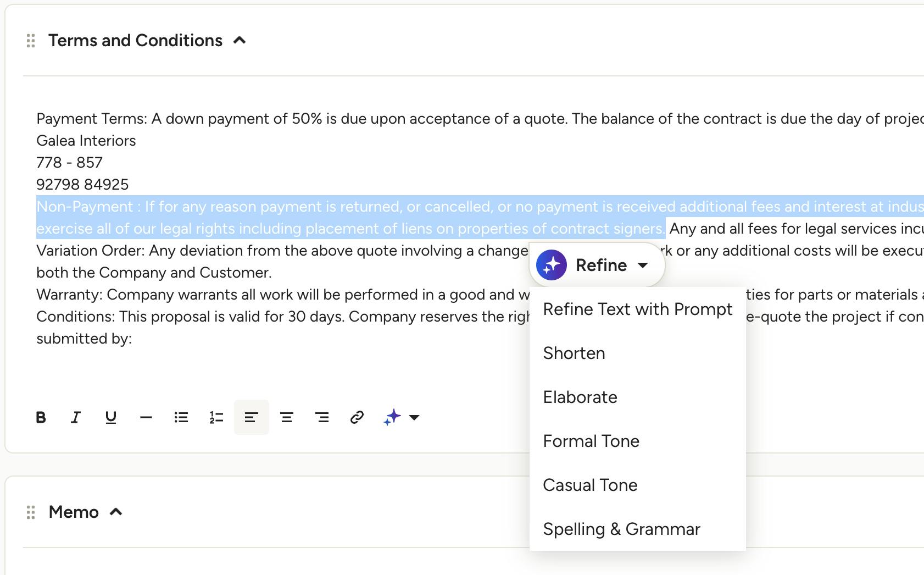This screenshot has width=924, height=575.
Task: Collapse the Memo section
Action: click(x=116, y=512)
